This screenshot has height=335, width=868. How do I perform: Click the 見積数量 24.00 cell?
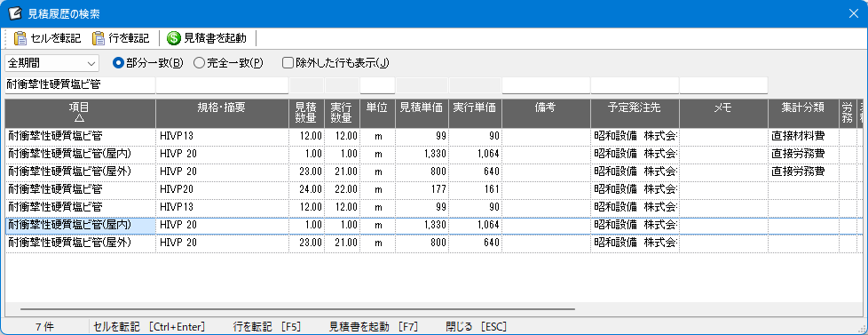point(306,189)
